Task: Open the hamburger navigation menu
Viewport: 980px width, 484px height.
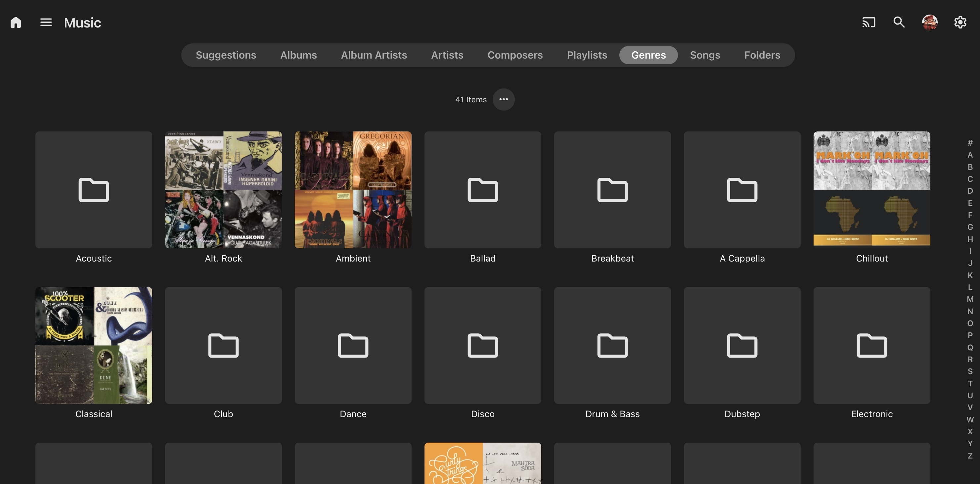Action: 46,23
